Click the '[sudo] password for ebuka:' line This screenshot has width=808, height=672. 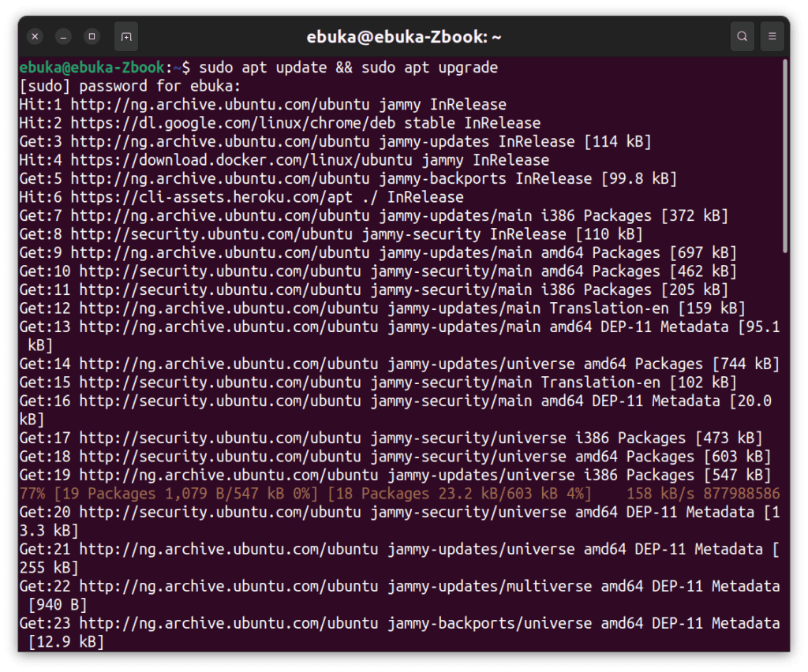130,86
